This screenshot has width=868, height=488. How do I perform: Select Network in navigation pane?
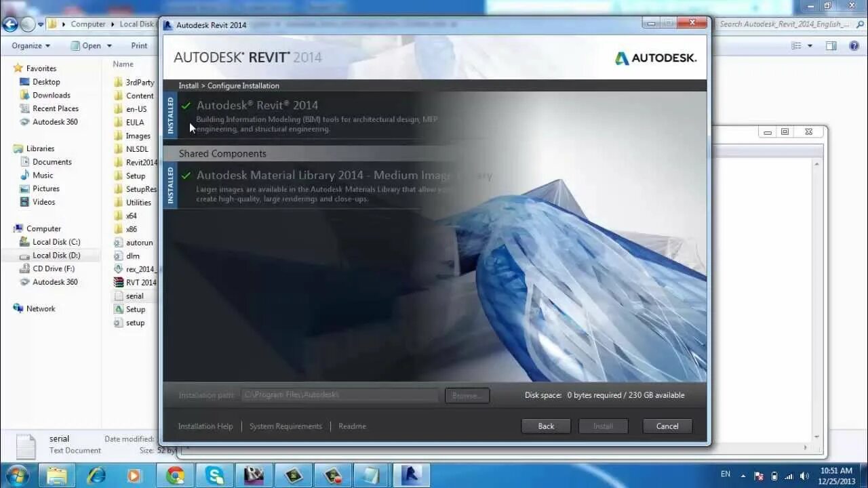click(x=40, y=308)
